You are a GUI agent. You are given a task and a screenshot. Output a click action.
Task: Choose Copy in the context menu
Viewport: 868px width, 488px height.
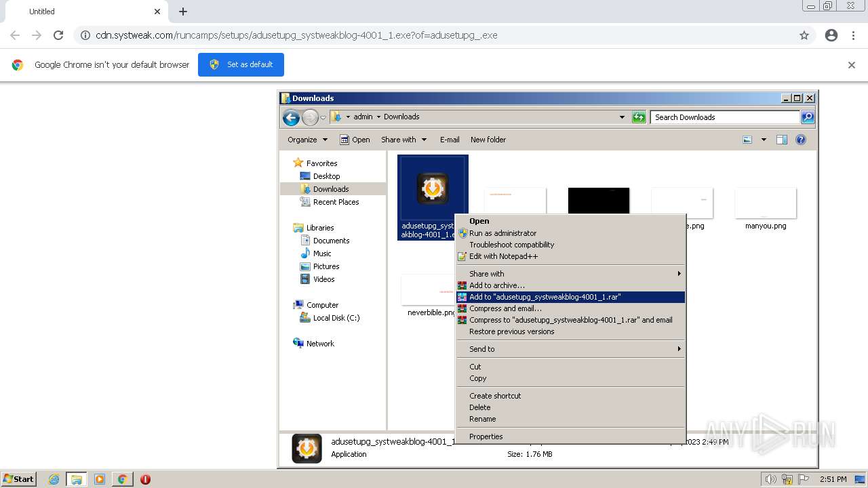tap(570, 378)
